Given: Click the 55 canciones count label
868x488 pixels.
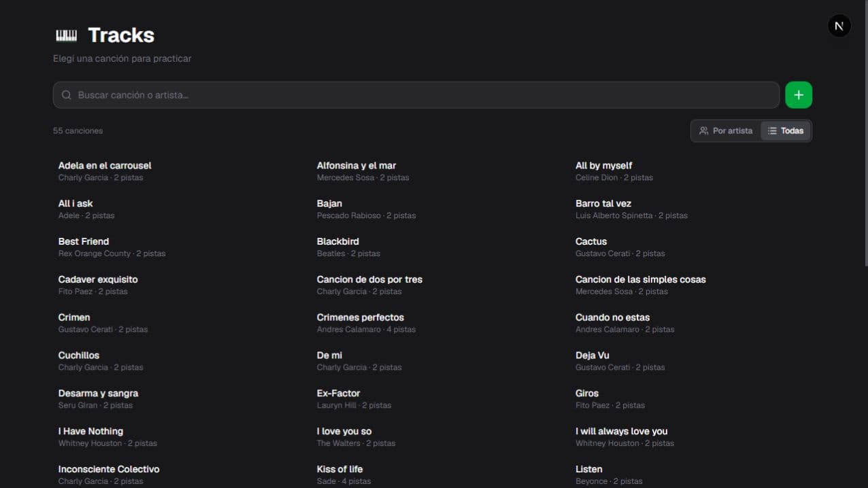Looking at the screenshot, I should 78,130.
